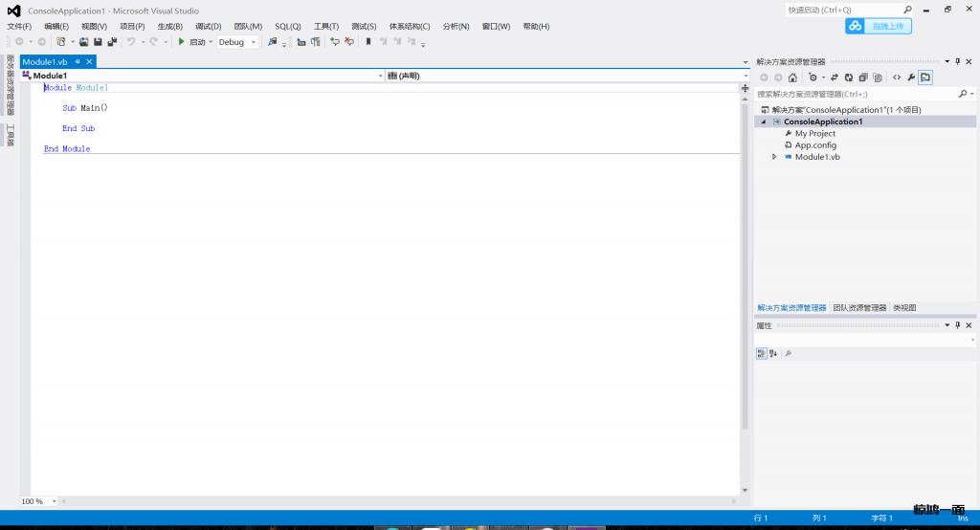Open Properties wrench icon in Solution Explorer
Image resolution: width=980 pixels, height=530 pixels.
[911, 77]
